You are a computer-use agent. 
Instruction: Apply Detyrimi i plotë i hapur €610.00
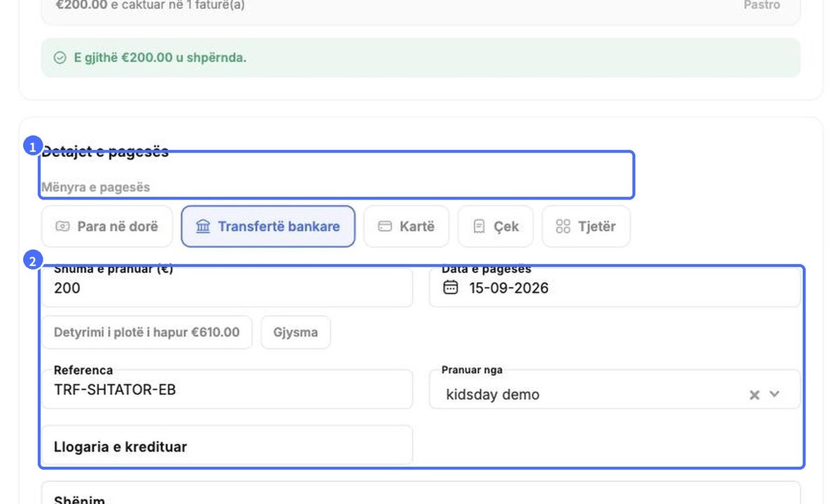coord(147,332)
